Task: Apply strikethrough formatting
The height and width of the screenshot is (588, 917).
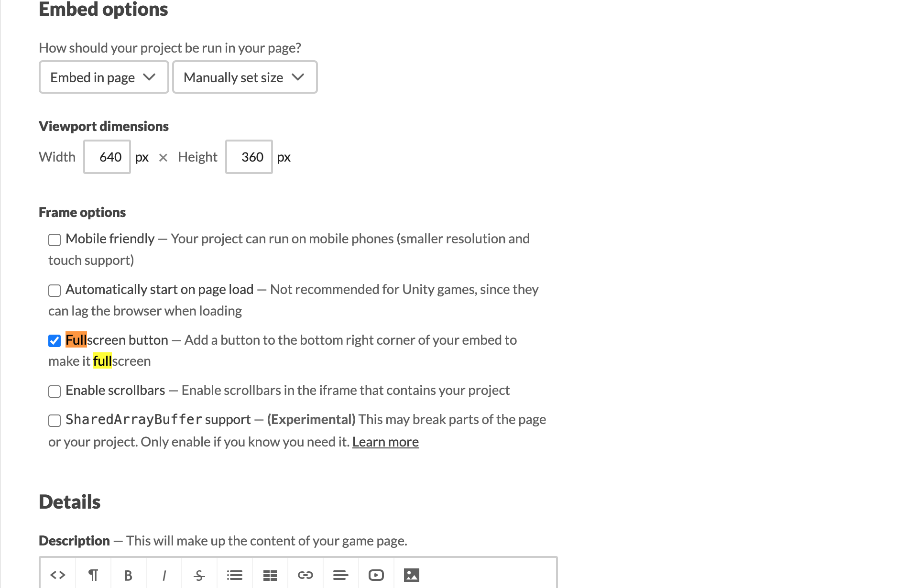Action: coord(199,575)
